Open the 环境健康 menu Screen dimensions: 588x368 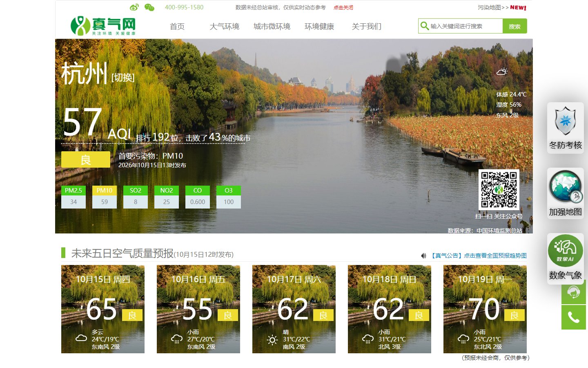[319, 27]
